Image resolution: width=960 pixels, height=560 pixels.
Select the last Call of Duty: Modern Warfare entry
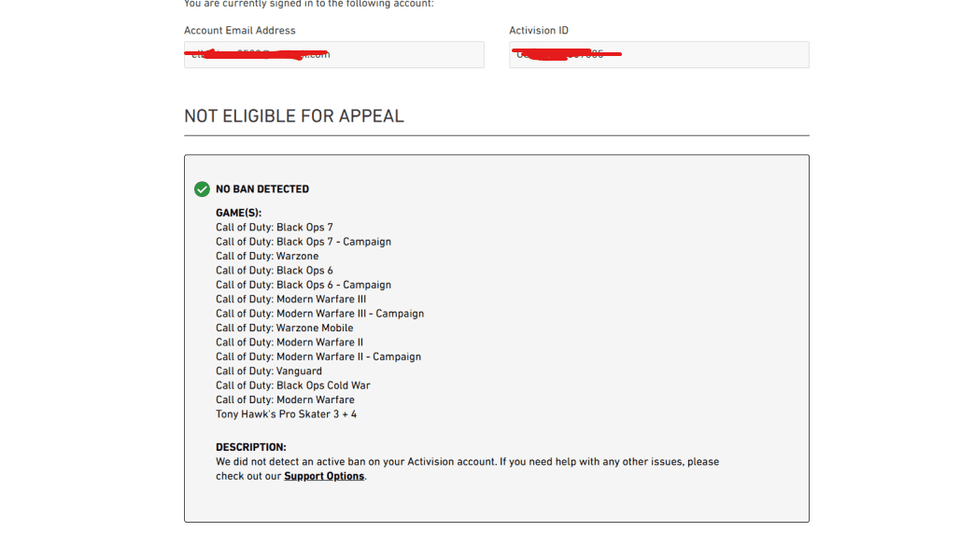tap(285, 399)
